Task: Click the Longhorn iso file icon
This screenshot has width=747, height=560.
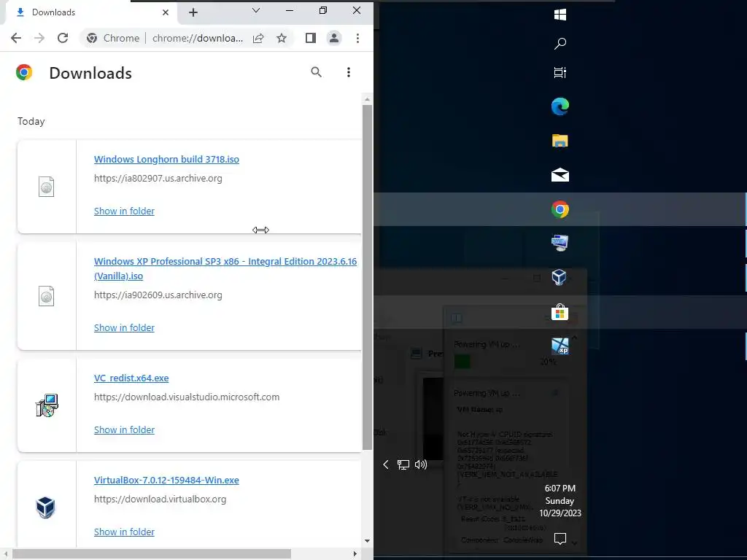Action: 46,187
